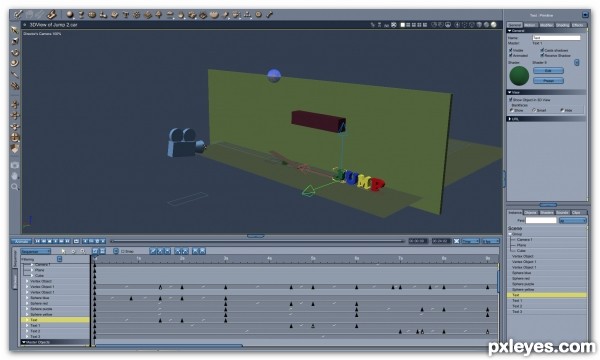Open the Modifiers tab

click(546, 25)
